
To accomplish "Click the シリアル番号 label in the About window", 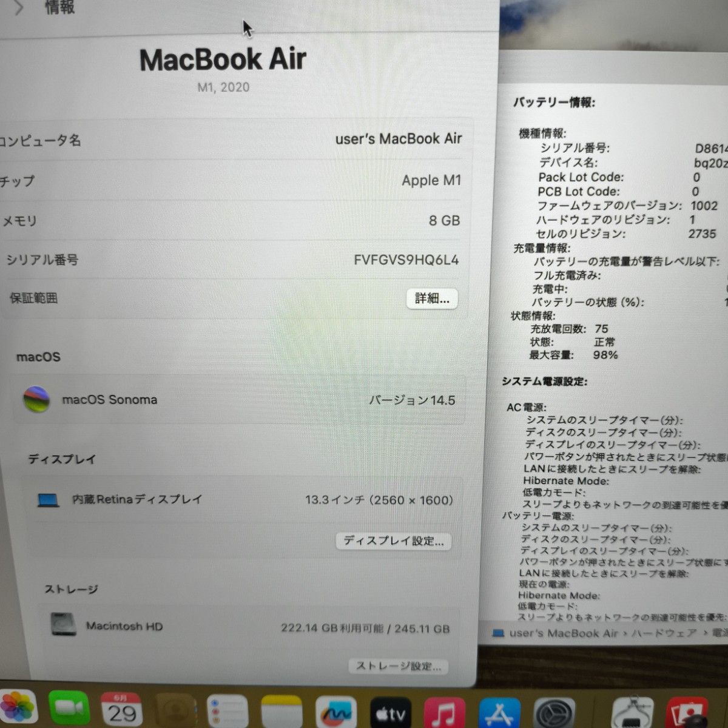I will (x=42, y=260).
